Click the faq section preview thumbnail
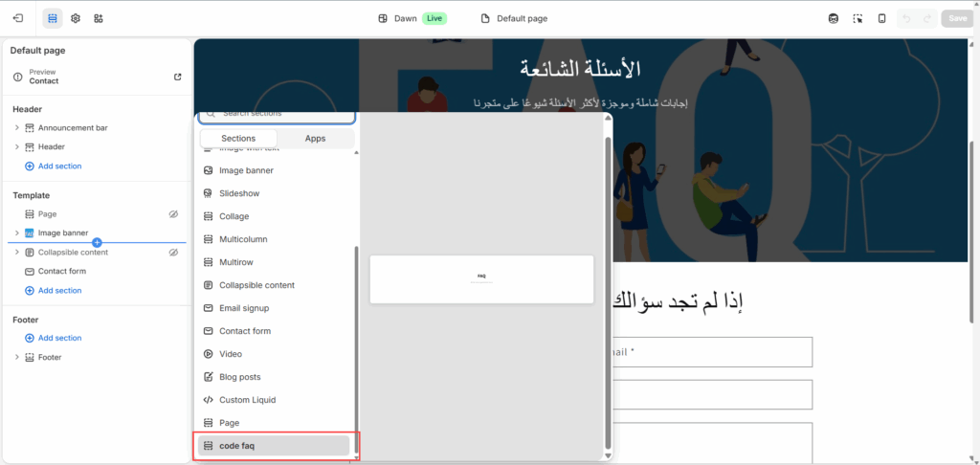980x465 pixels. pyautogui.click(x=481, y=279)
